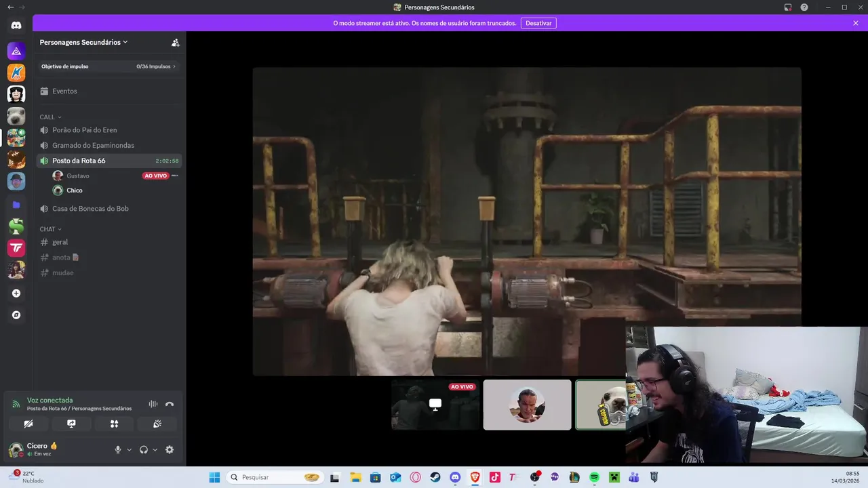Join Gramado do Epaminondas voice channel
This screenshot has width=868, height=488.
(x=109, y=145)
